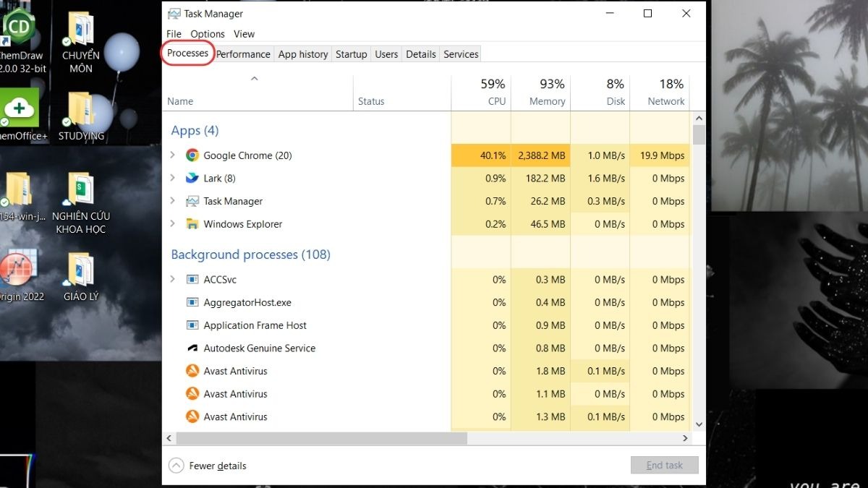This screenshot has height=488, width=868.
Task: Expand the Google Chrome (20) group
Action: pos(172,155)
